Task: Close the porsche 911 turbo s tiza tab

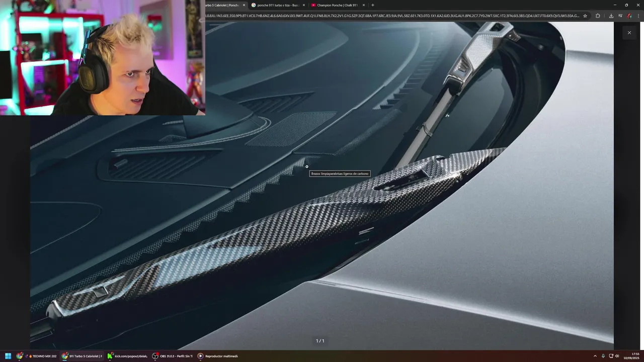Action: [x=303, y=5]
